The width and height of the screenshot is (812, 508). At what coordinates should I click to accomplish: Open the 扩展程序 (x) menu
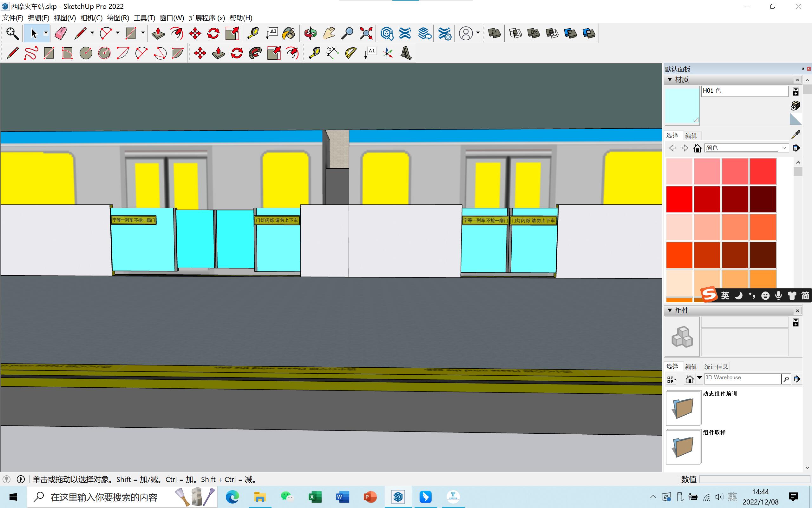[207, 18]
